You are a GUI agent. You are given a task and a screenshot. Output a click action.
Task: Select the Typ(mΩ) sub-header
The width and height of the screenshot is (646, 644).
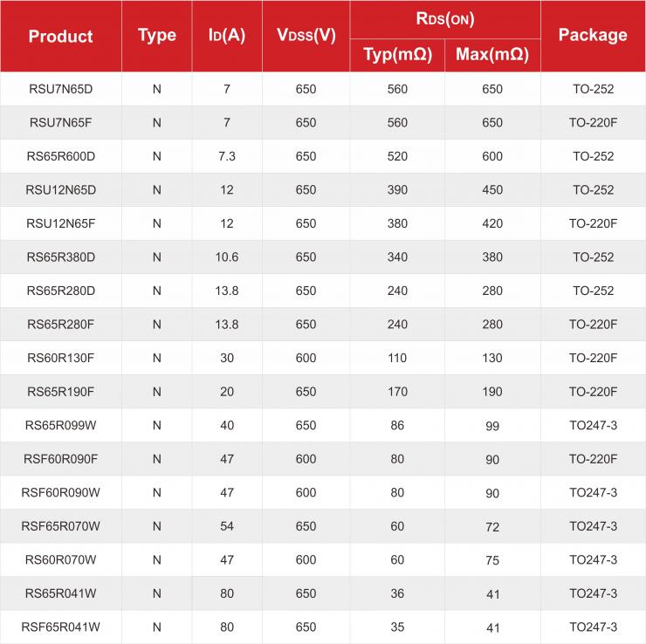point(397,55)
